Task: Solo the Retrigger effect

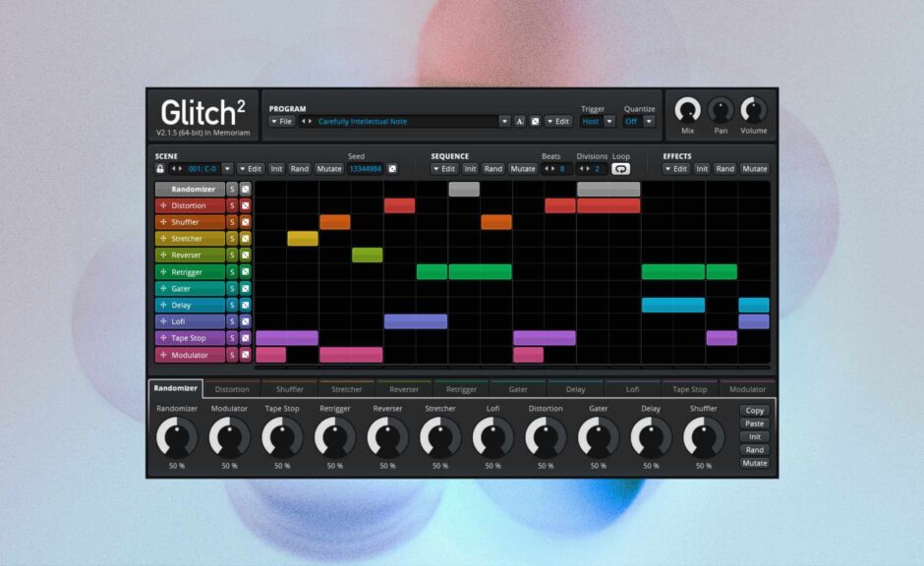Action: (x=232, y=272)
